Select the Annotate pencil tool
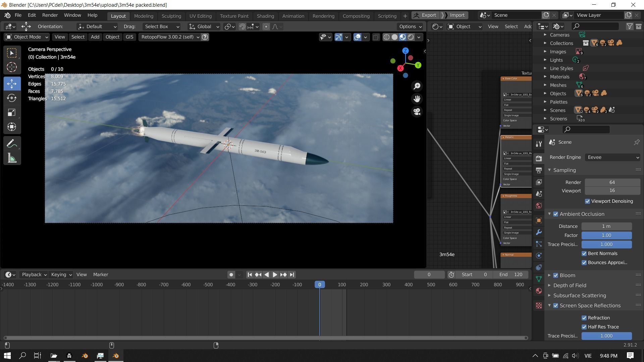644x362 pixels. pyautogui.click(x=12, y=144)
